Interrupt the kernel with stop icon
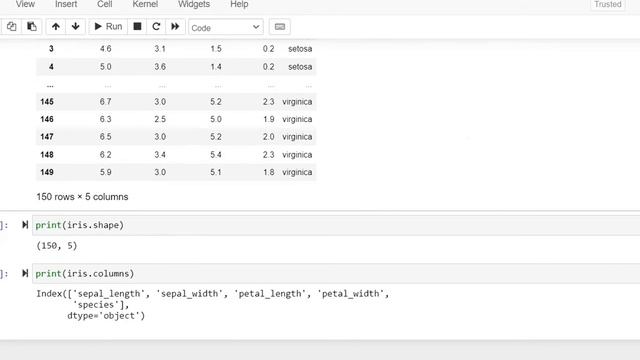Viewport: 640px width, 360px height. pyautogui.click(x=137, y=27)
